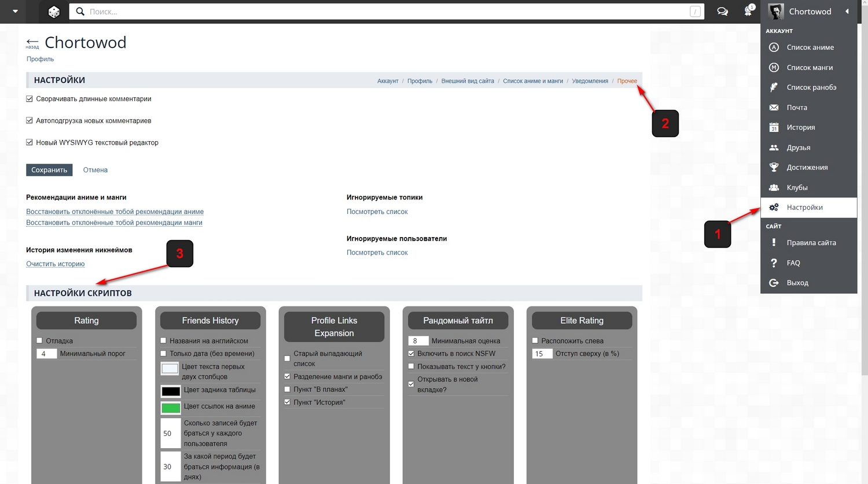Viewport: 868px width, 484px height.
Task: Click the Достижения trophy icon
Action: 774,167
